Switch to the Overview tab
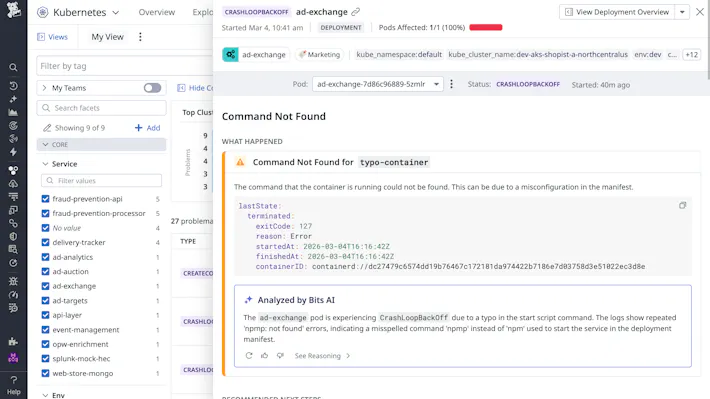 tap(157, 12)
